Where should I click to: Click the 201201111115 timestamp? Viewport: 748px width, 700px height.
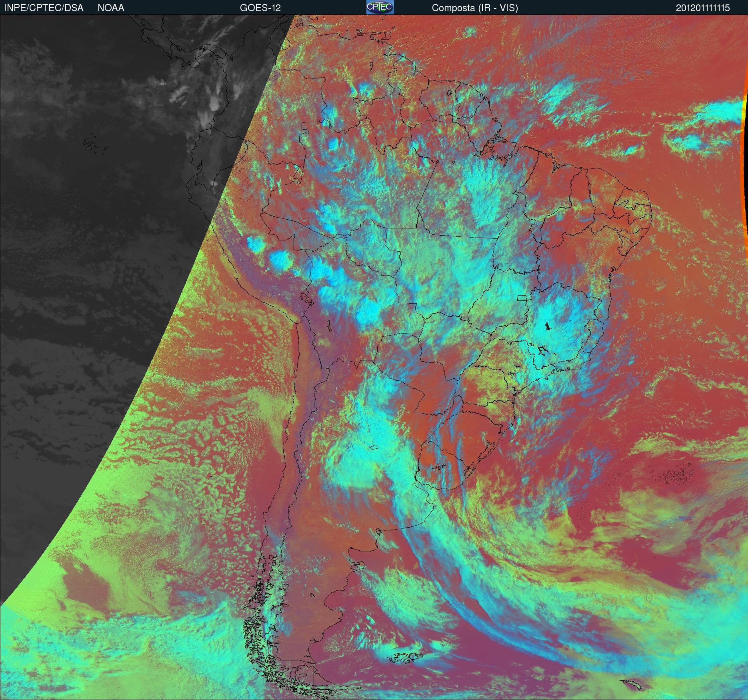(703, 8)
